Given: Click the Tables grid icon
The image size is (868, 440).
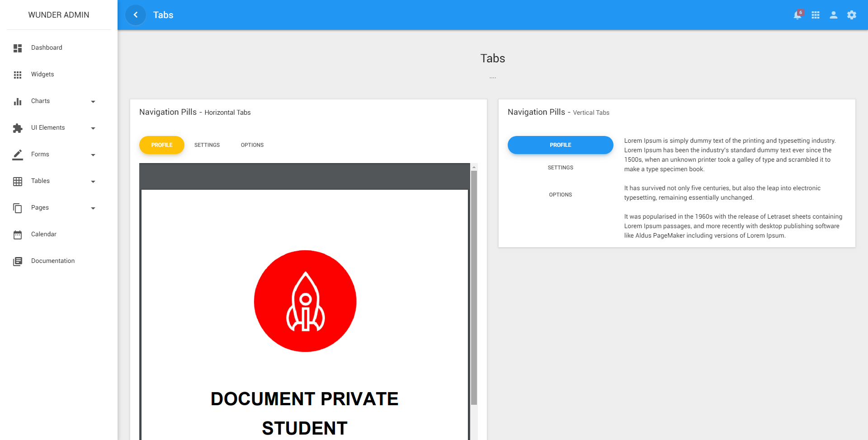Looking at the screenshot, I should (x=18, y=181).
